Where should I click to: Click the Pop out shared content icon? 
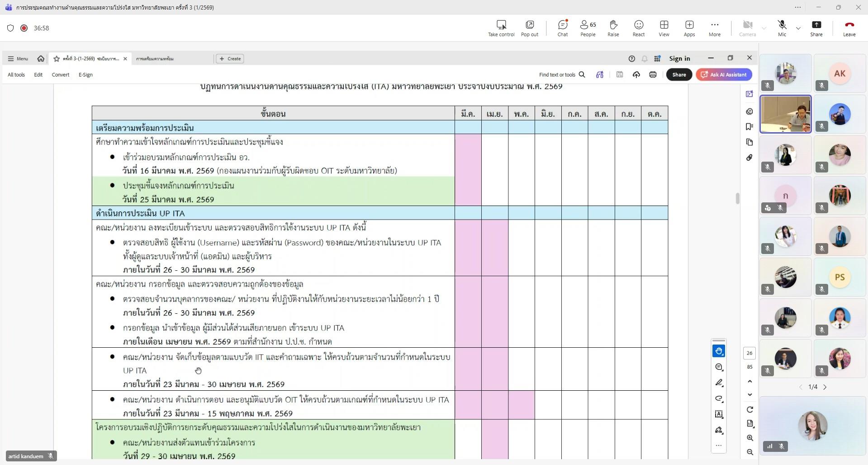[x=529, y=28]
